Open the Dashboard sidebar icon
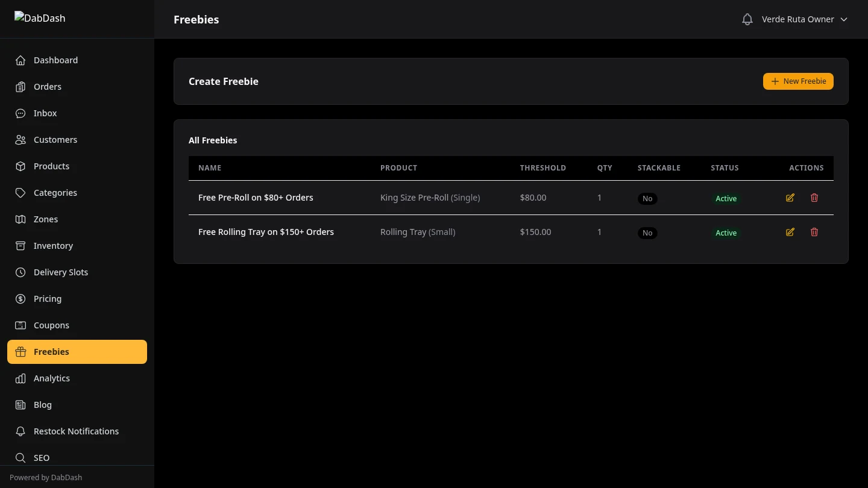The image size is (868, 488). pos(20,60)
